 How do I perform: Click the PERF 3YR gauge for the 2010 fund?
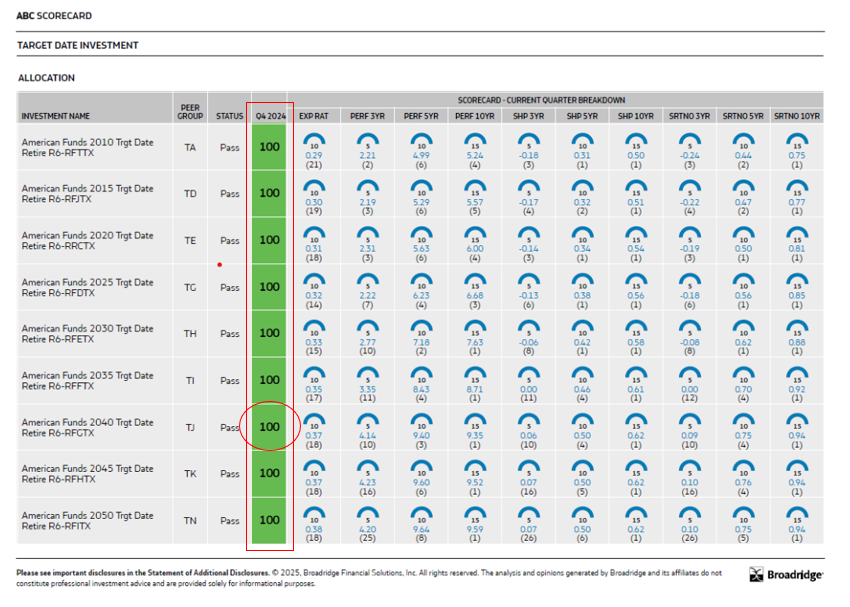pos(368,141)
